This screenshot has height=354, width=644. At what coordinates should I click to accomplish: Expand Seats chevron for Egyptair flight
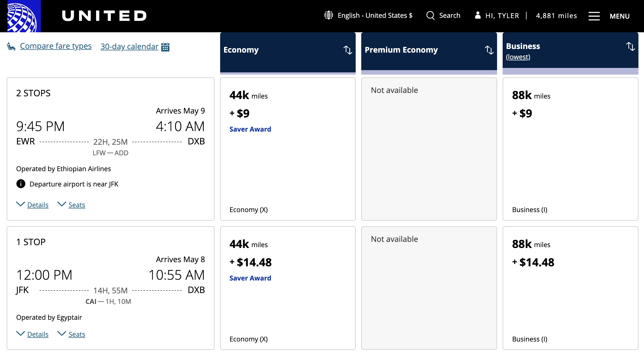coord(62,334)
